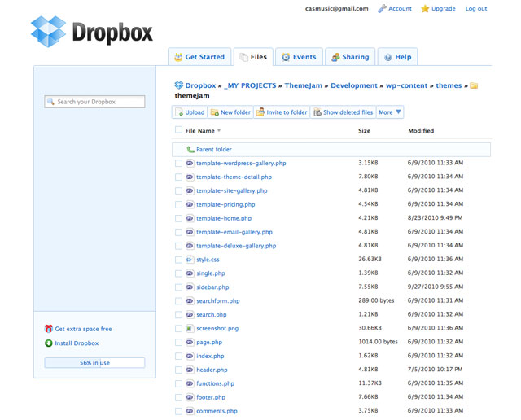The width and height of the screenshot is (521, 420).
Task: Check the box for template-wordpress-gallery.php
Action: click(x=179, y=163)
